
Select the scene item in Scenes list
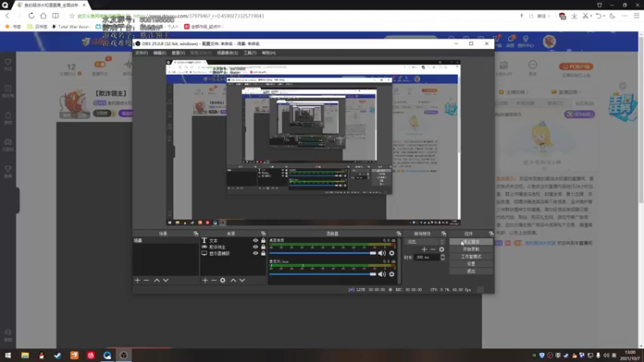point(166,241)
